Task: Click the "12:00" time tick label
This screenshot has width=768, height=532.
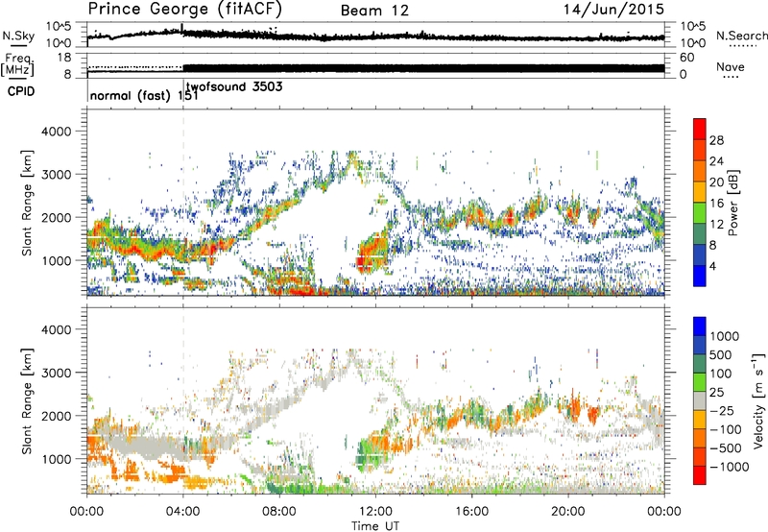Action: (x=375, y=512)
